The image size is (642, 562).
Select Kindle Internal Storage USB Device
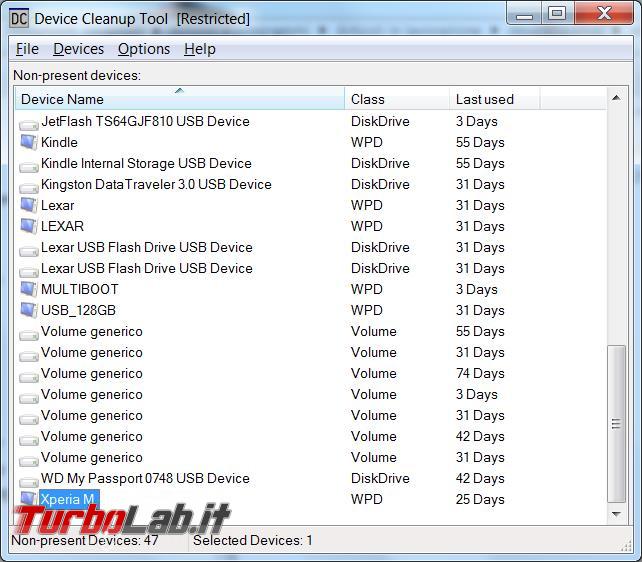(146, 163)
